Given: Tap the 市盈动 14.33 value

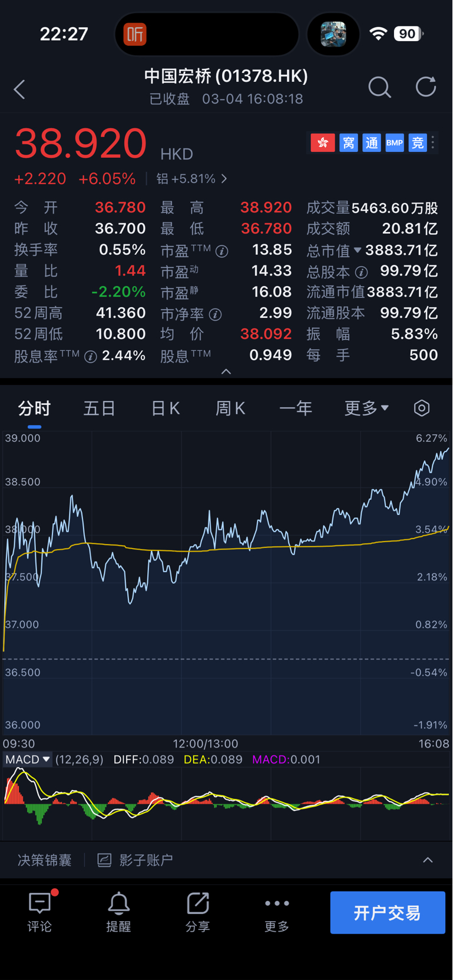Looking at the screenshot, I should [272, 271].
